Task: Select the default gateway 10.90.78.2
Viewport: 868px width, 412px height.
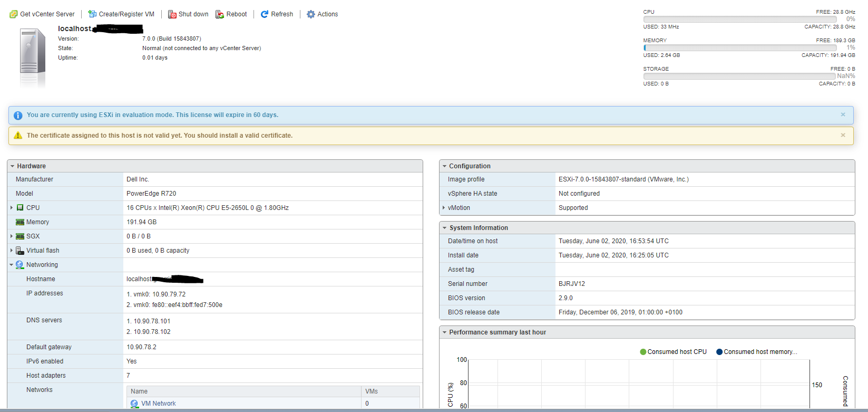Action: 141,347
